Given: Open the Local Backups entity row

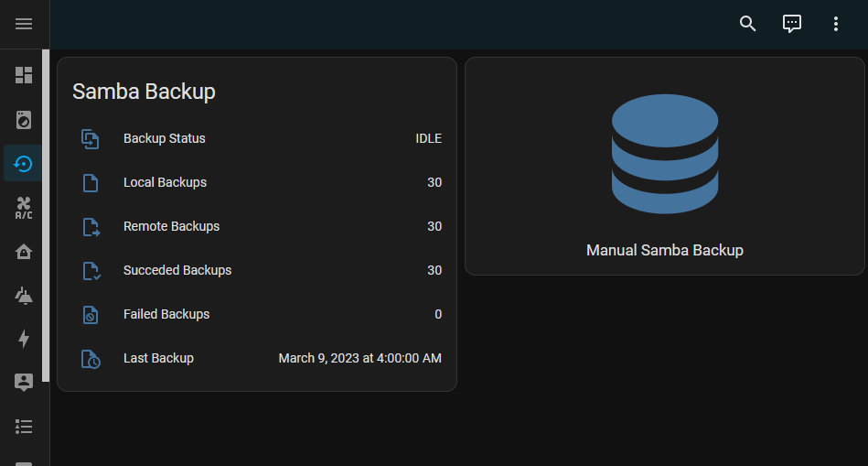Looking at the screenshot, I should point(257,183).
